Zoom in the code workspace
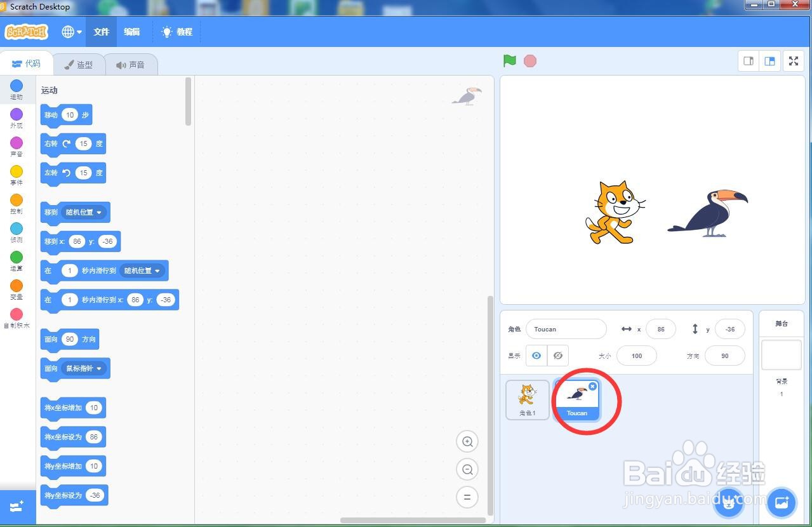Image resolution: width=812 pixels, height=527 pixels. pyautogui.click(x=467, y=441)
